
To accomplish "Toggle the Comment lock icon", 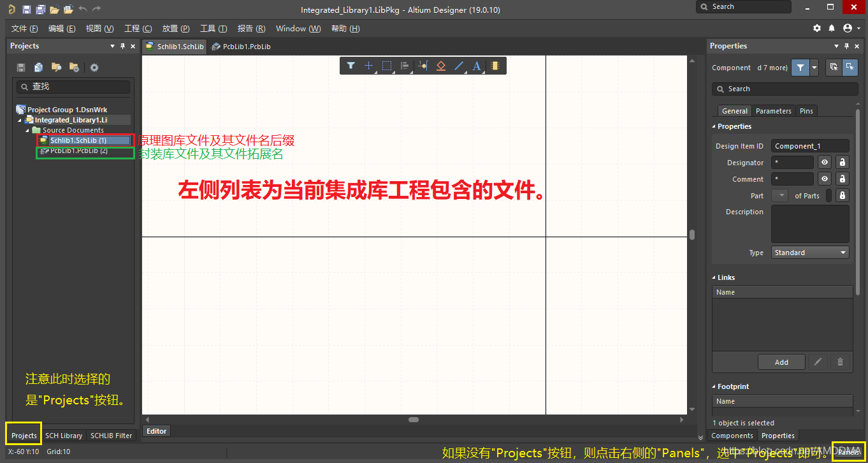I will 842,179.
